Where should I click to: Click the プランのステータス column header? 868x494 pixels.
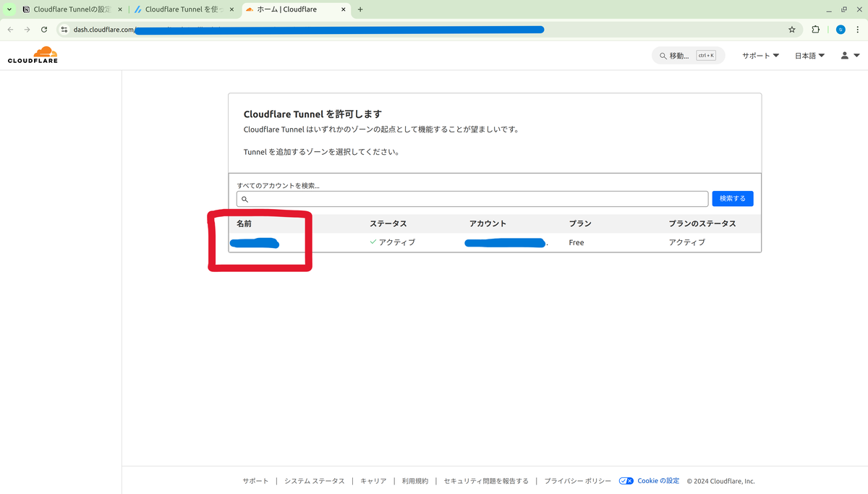coord(702,223)
